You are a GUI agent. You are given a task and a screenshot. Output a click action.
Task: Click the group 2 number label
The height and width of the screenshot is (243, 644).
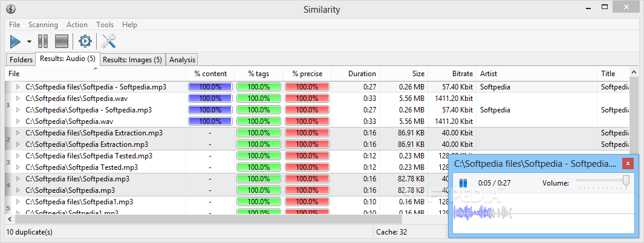[8, 139]
